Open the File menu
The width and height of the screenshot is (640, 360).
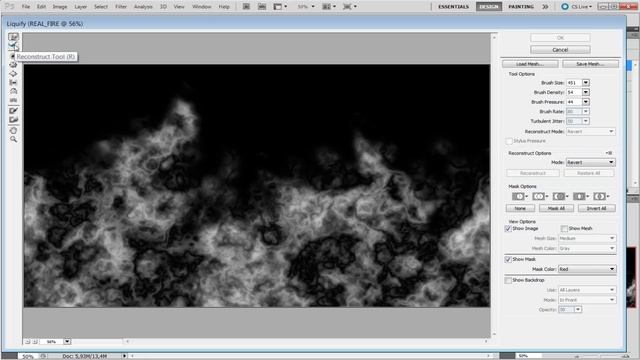26,7
